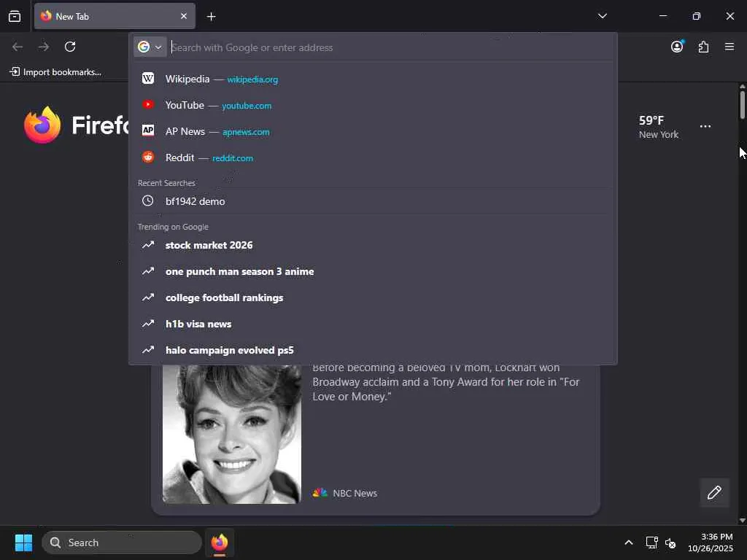
Task: Select the New Tab tab
Action: point(115,16)
